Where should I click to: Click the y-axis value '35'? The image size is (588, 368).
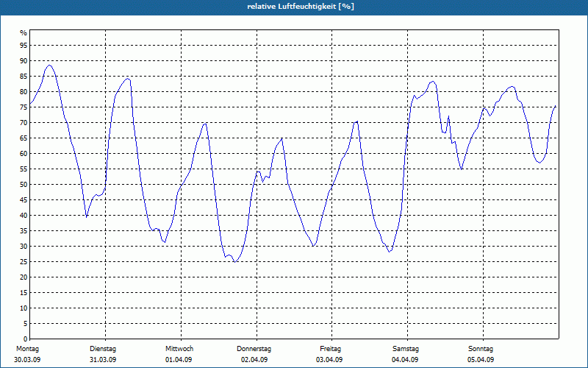pos(24,231)
